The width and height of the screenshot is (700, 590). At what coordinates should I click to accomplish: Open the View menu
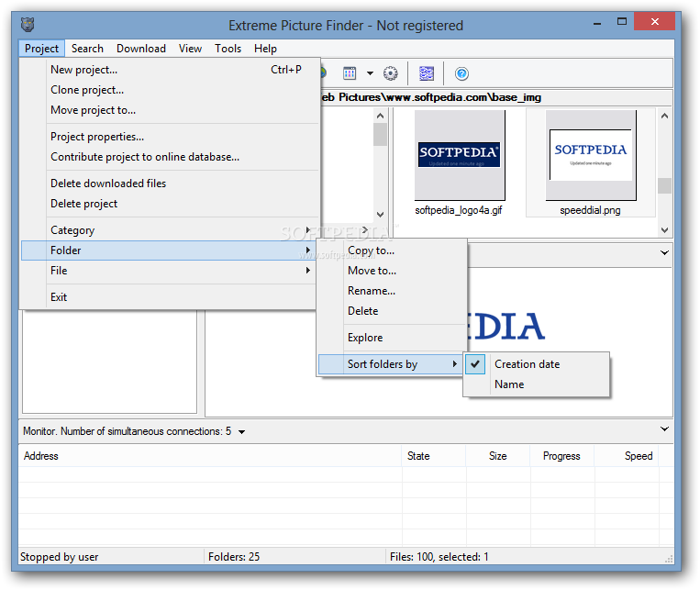[x=190, y=49]
